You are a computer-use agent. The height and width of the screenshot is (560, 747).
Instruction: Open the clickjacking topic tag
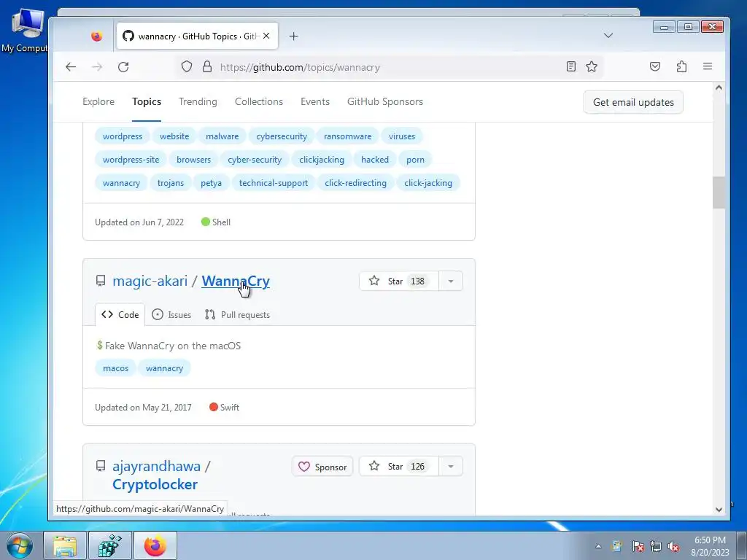[322, 160]
